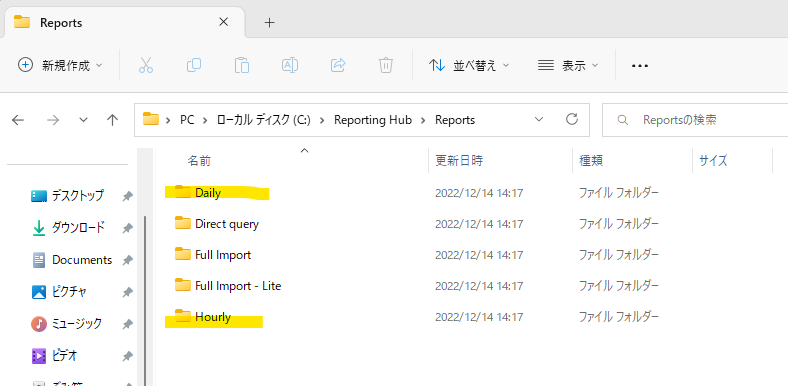The height and width of the screenshot is (386, 788).
Task: Click ローカル ディスク (C:) breadcrumb
Action: [x=264, y=120]
